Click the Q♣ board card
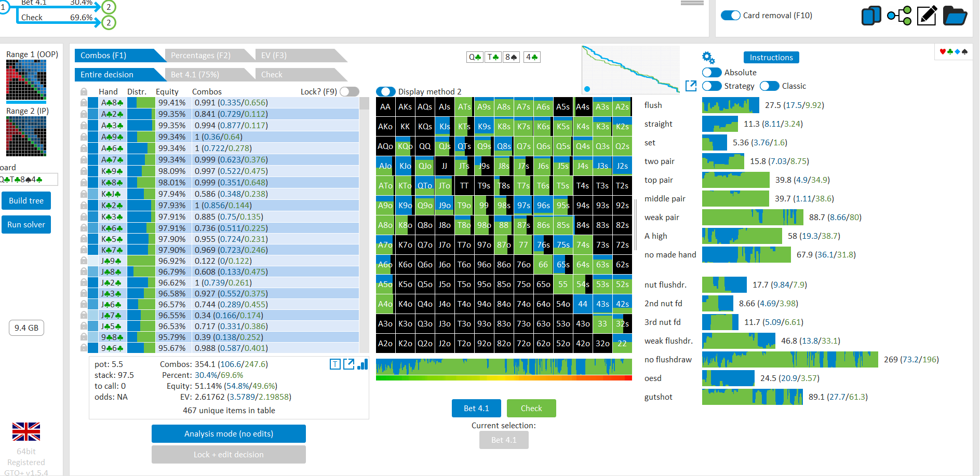 click(475, 57)
